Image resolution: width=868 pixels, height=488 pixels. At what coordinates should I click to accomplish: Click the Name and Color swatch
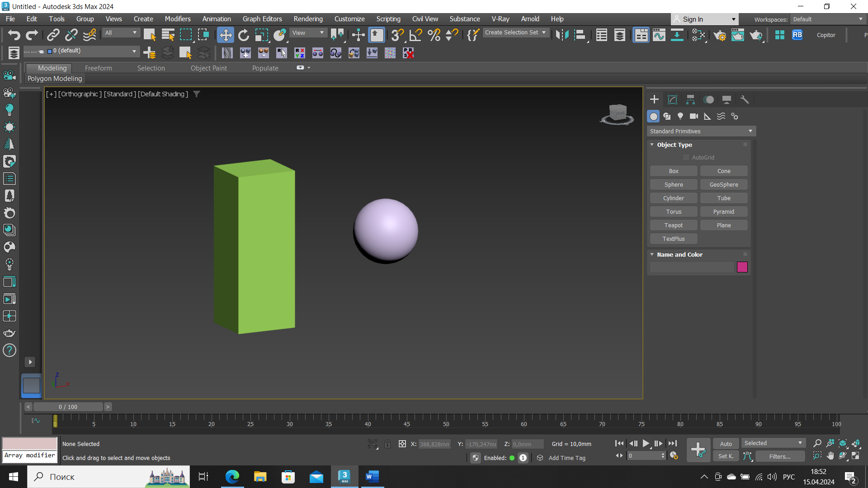point(742,267)
